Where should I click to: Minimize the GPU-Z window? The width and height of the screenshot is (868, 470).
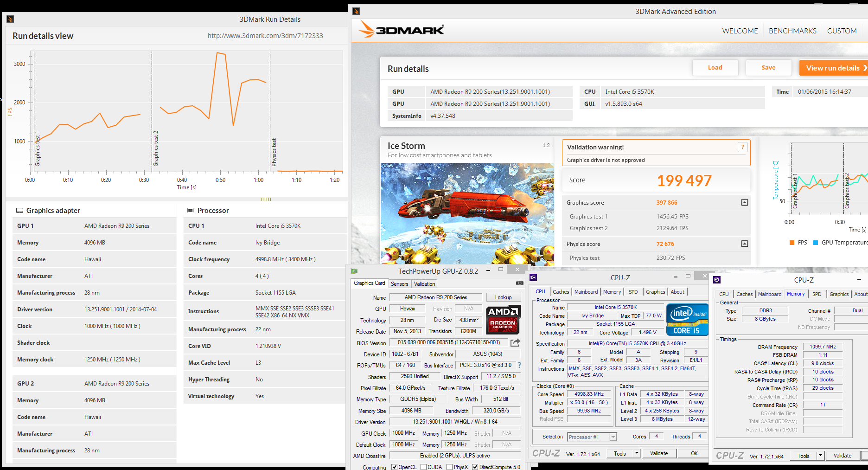tap(488, 270)
